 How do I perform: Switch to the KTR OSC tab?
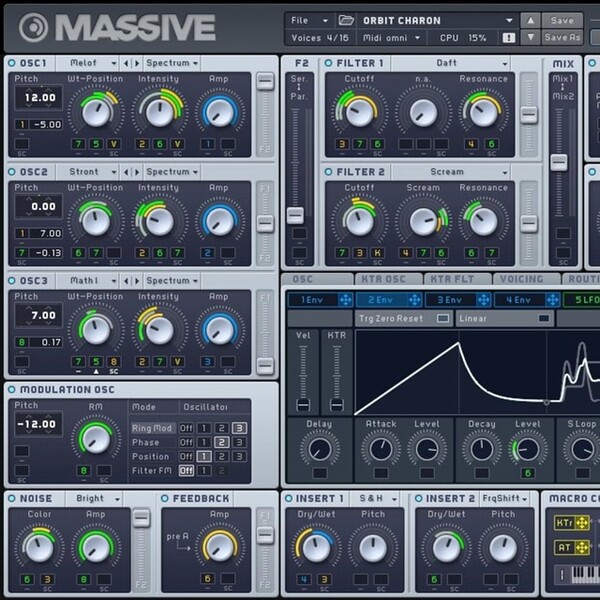(384, 279)
